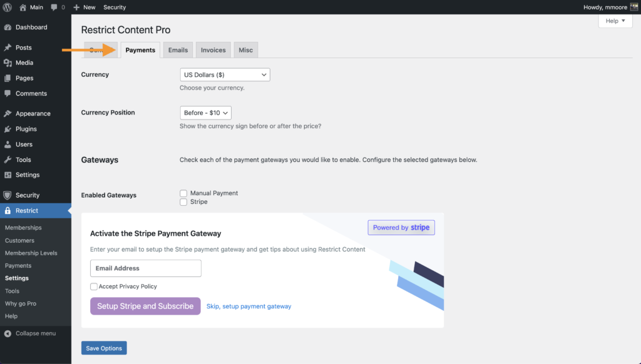Open the Appearance paintbrush icon
Viewport: 641px width, 364px height.
click(8, 114)
